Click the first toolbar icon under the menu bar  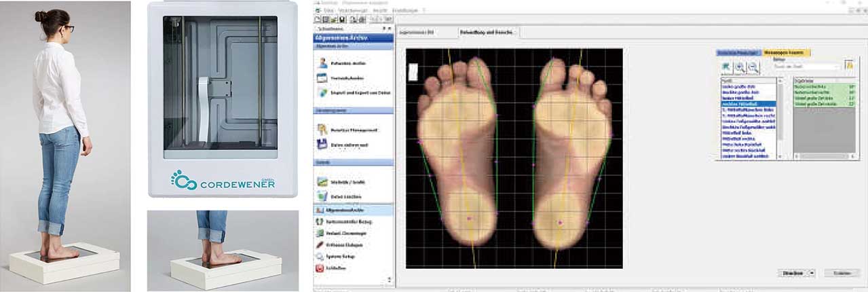tap(318, 19)
